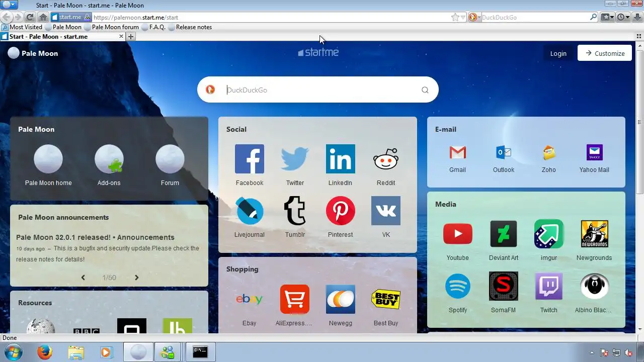644x362 pixels.
Task: Open the SomaFM icon
Action: 504,286
